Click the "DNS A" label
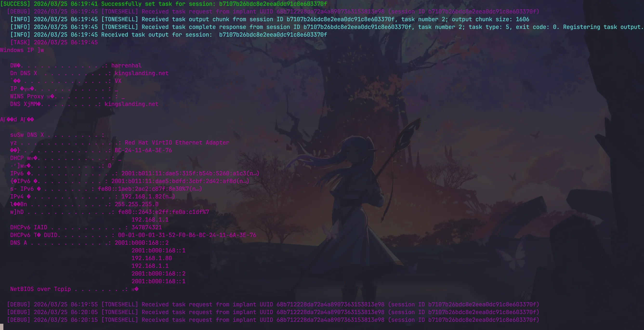 click(19, 243)
